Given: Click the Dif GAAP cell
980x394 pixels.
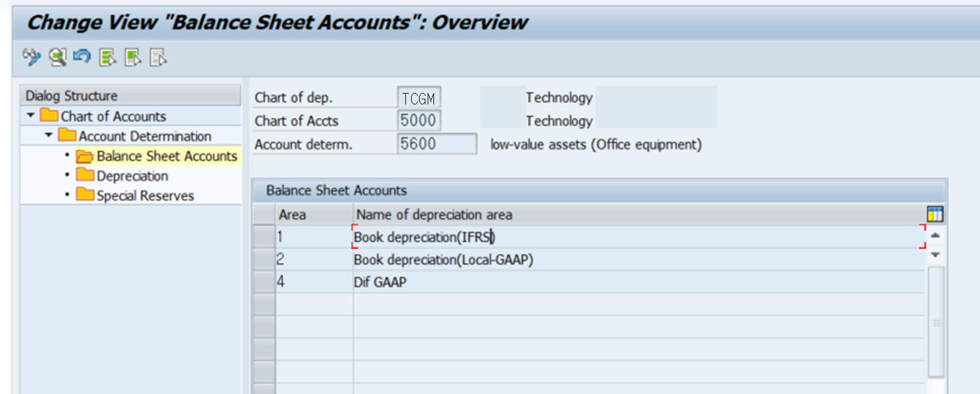Looking at the screenshot, I should [639, 282].
